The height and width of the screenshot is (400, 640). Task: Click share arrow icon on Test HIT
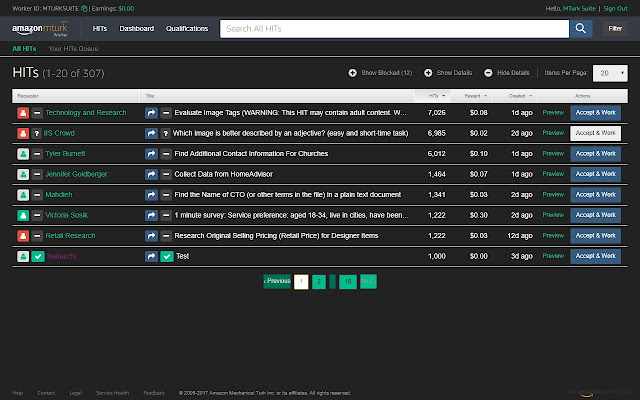click(x=152, y=257)
